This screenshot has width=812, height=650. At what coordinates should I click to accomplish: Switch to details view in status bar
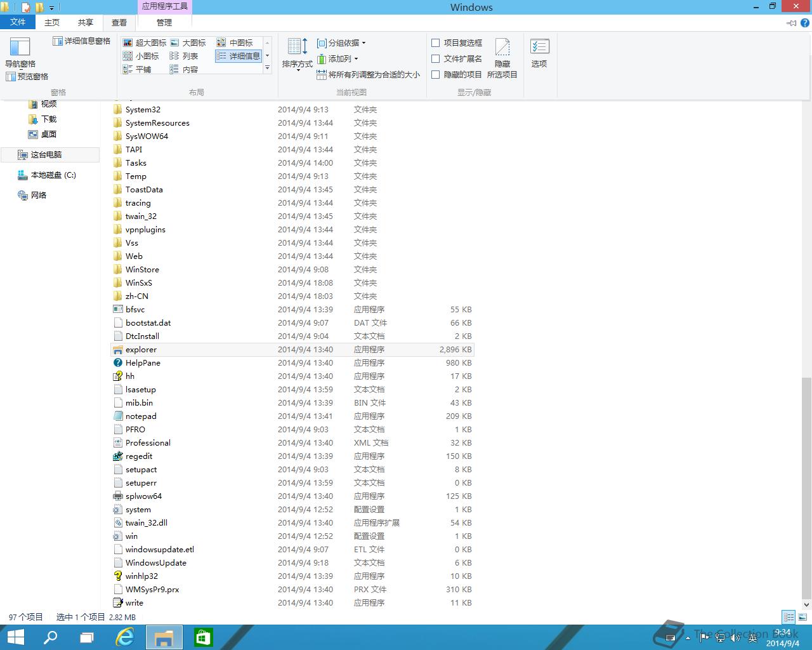789,617
